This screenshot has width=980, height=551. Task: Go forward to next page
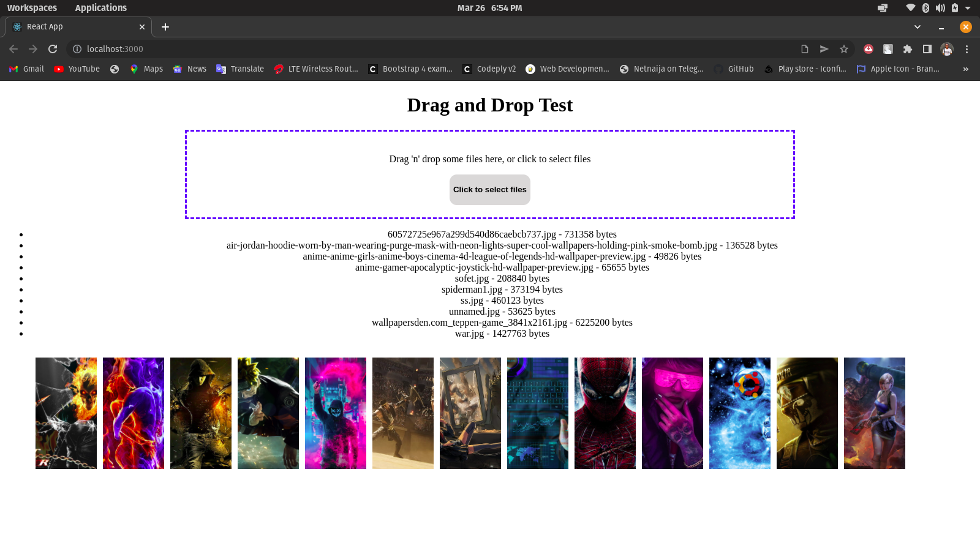point(33,49)
